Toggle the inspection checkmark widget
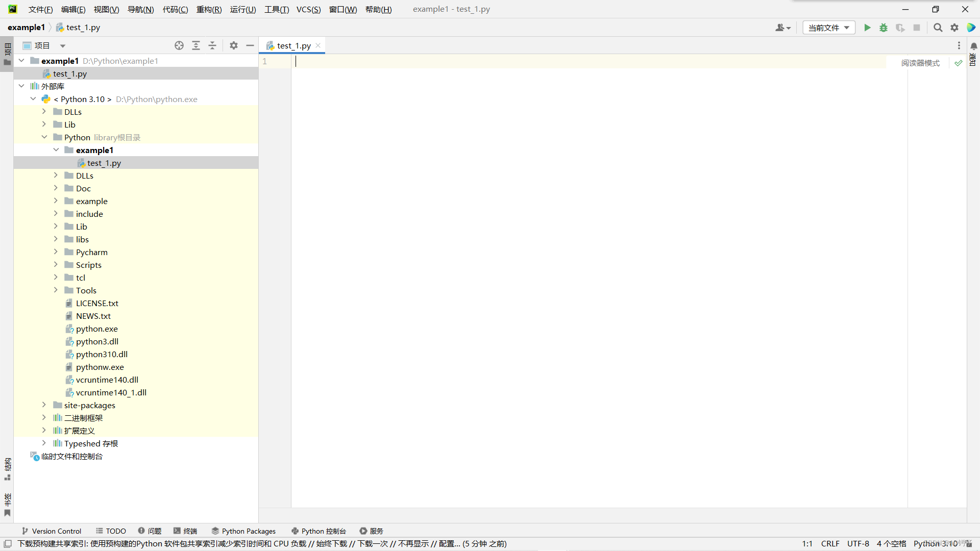980x551 pixels. 958,63
